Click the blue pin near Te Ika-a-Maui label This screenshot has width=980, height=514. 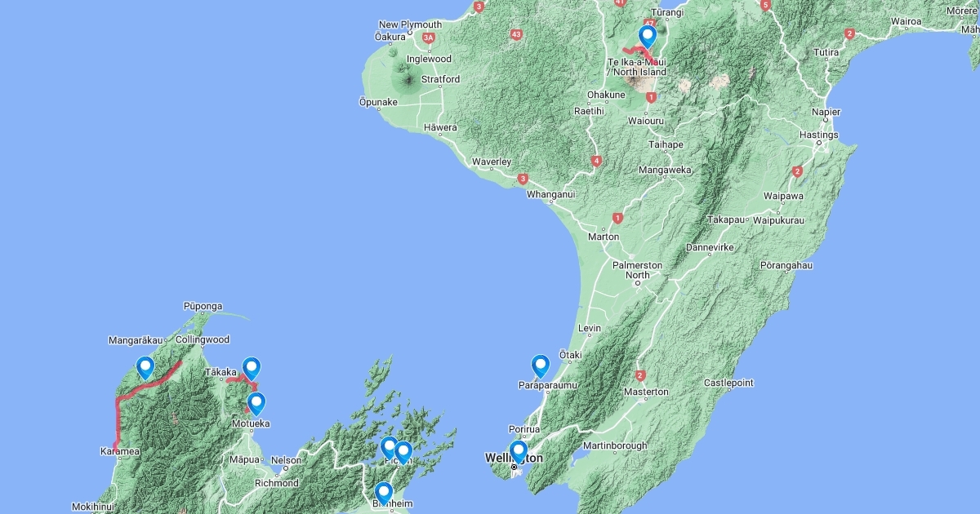[648, 38]
